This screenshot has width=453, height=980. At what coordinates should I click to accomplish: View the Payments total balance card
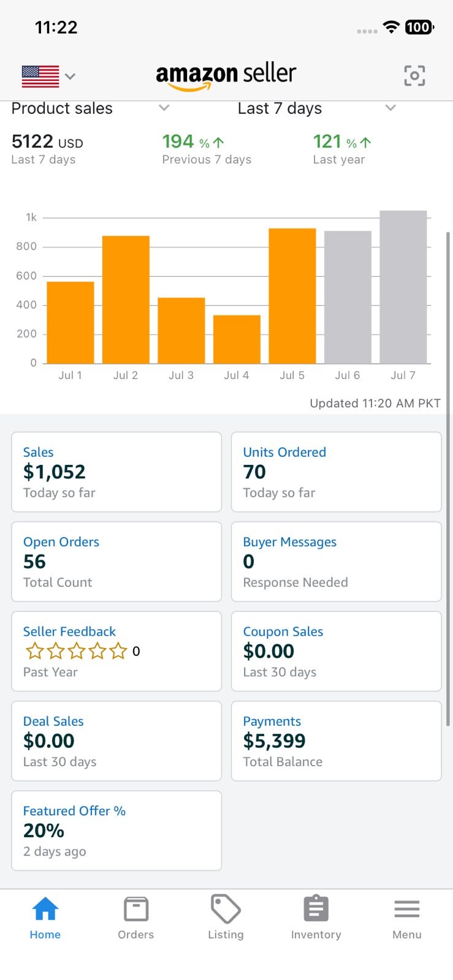337,741
